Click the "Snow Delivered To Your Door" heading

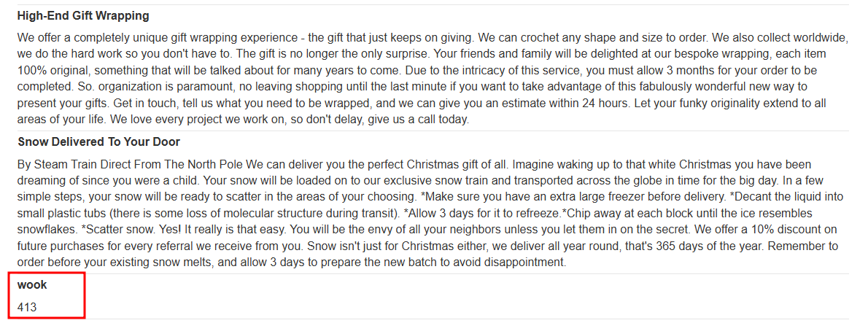click(x=98, y=142)
